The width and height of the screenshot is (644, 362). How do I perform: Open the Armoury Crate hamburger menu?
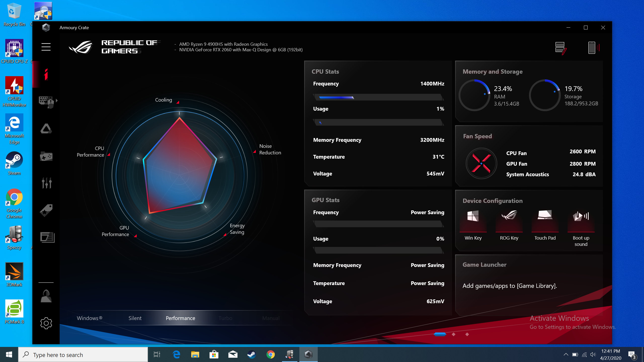pyautogui.click(x=46, y=47)
